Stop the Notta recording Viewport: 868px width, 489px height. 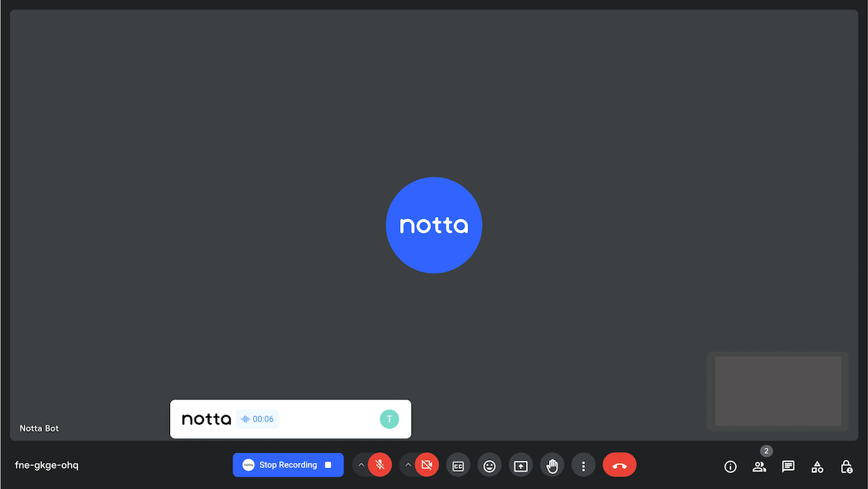click(x=288, y=464)
